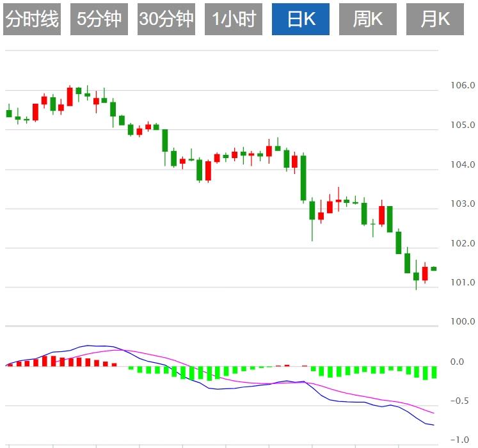Screen dimensions: 478x448
Task: Click the 106.0 price axis label
Action: pos(463,86)
